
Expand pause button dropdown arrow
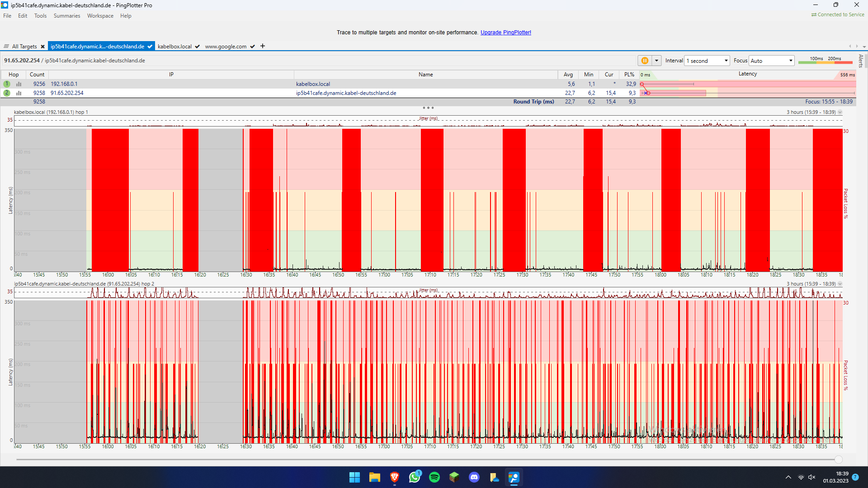656,61
